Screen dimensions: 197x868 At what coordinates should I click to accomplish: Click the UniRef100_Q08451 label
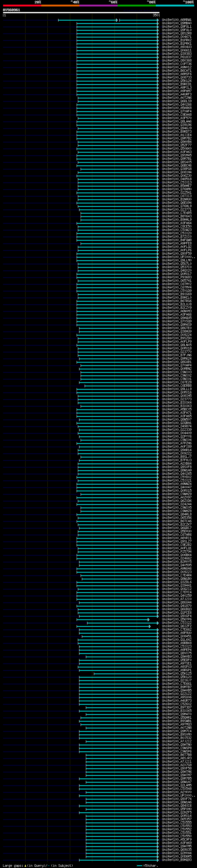(176, 636)
